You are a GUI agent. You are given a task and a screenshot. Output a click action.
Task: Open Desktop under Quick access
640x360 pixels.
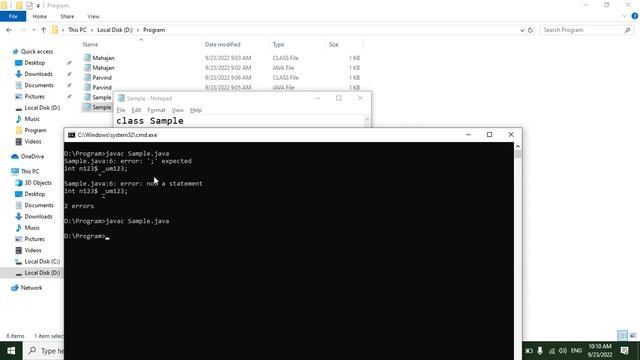(34, 63)
